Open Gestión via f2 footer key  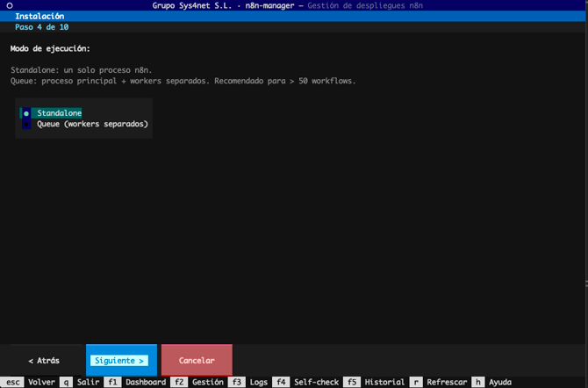tap(198, 382)
